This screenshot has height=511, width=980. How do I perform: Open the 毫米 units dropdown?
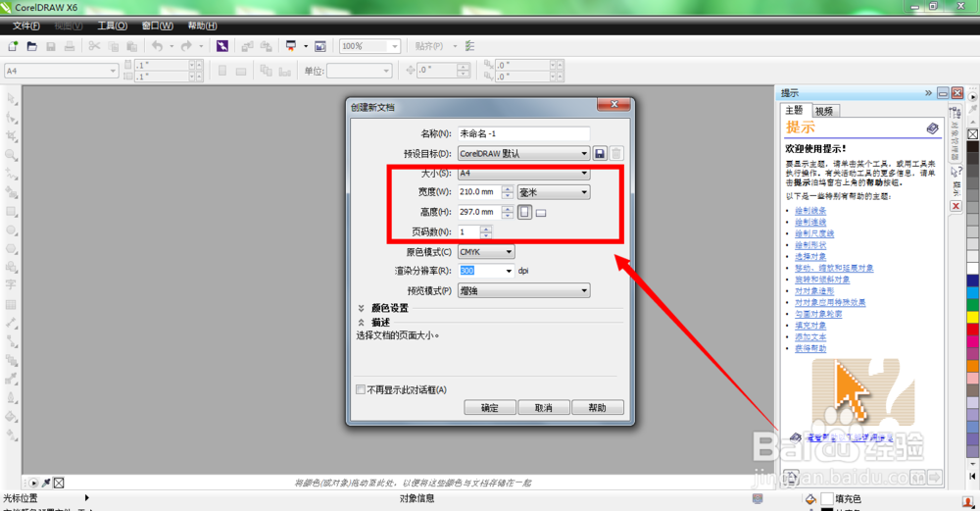coord(554,192)
